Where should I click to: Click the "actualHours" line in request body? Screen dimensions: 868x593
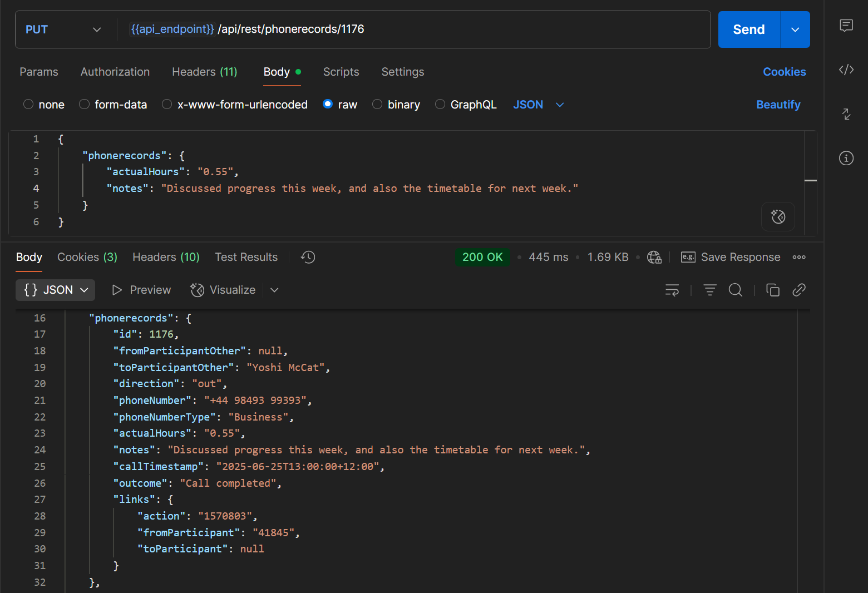pyautogui.click(x=172, y=172)
